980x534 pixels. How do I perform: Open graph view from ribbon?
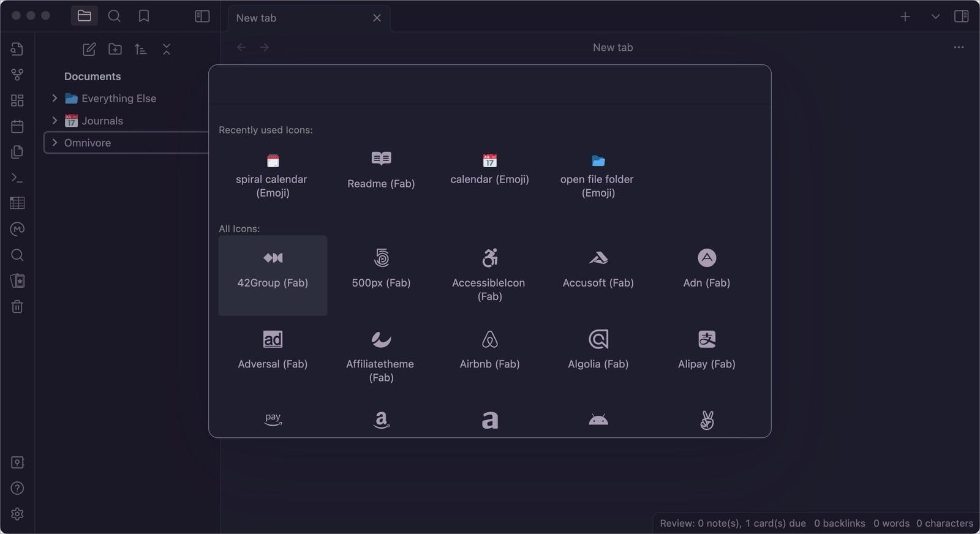point(17,75)
